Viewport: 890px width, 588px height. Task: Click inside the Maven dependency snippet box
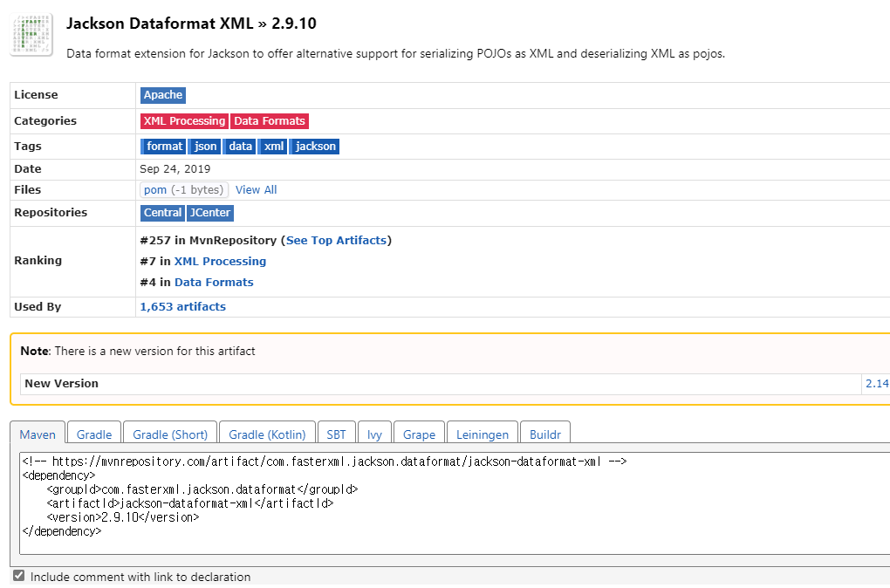click(x=454, y=503)
